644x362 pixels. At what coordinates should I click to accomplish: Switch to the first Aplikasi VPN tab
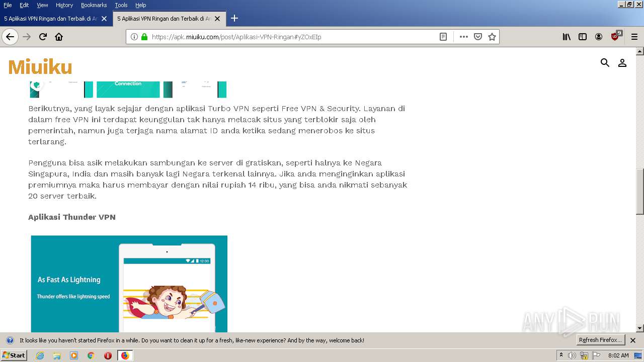tap(51, 19)
